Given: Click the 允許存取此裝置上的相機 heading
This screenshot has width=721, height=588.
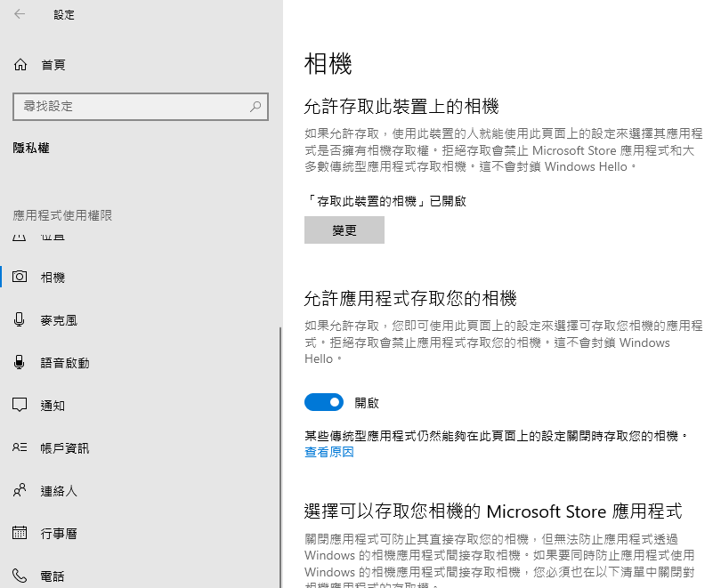Looking at the screenshot, I should coord(401,107).
